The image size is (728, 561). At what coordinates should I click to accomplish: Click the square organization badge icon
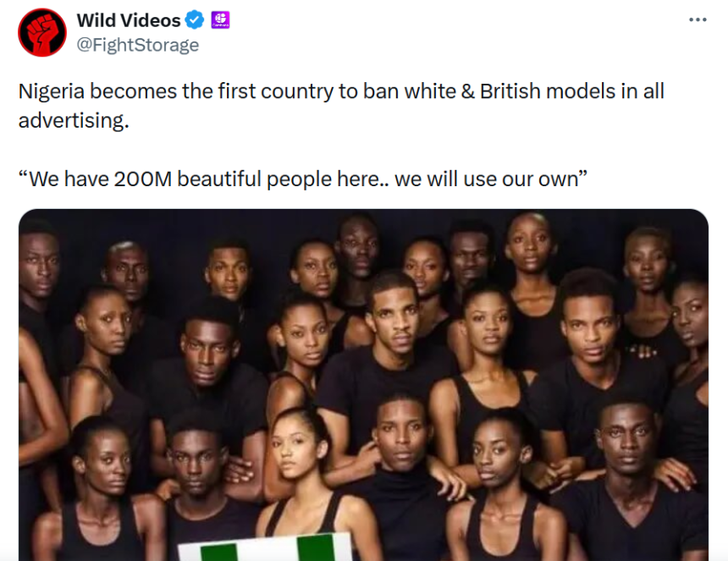click(220, 19)
